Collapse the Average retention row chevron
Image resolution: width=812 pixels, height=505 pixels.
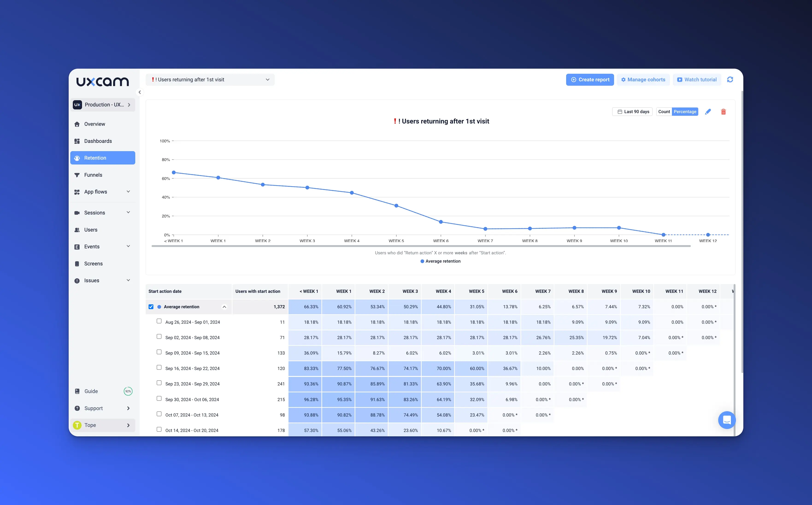coord(224,307)
